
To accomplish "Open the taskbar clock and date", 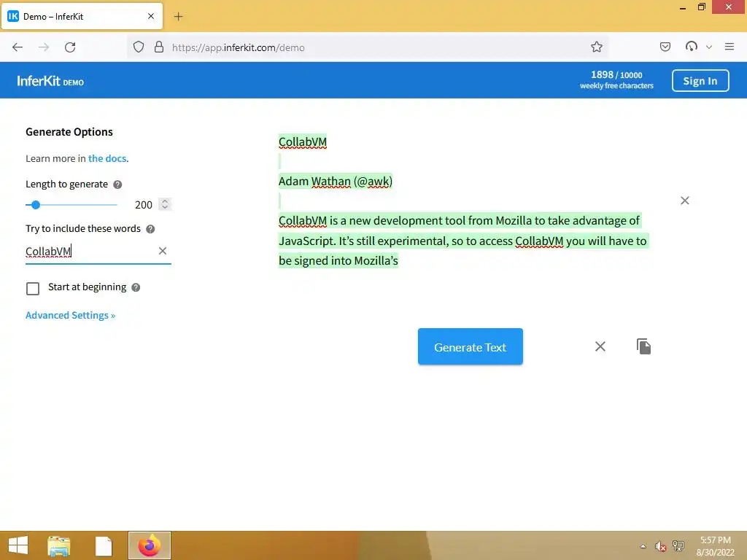I will pyautogui.click(x=715, y=546).
